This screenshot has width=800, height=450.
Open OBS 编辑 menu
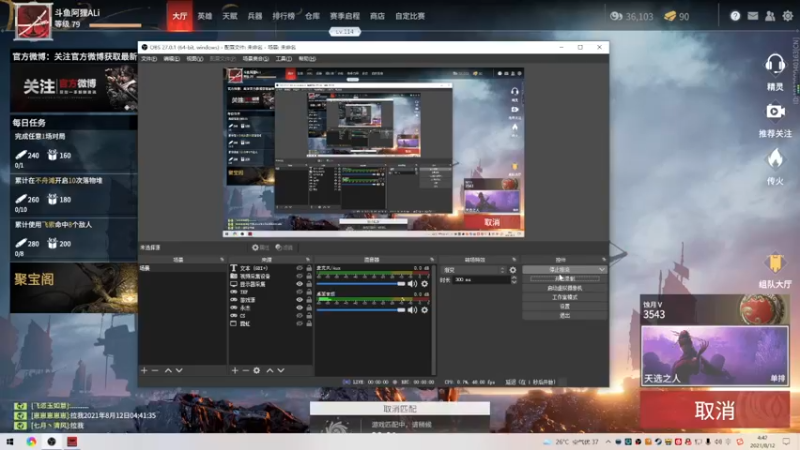(171, 59)
